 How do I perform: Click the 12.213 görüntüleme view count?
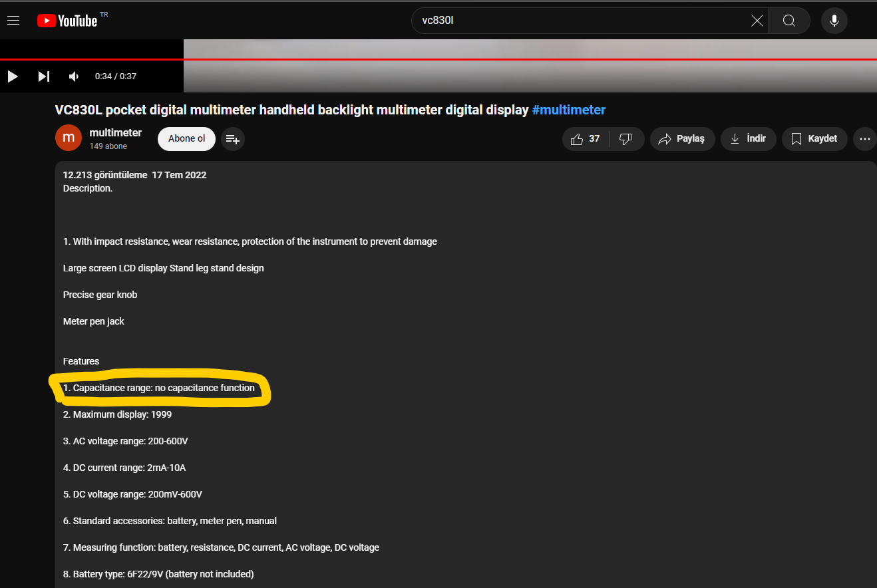(104, 175)
